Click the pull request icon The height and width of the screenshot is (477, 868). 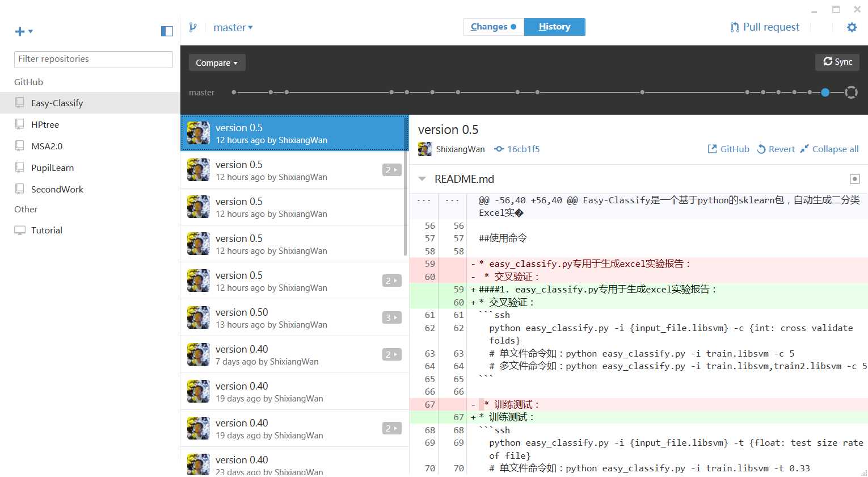735,27
